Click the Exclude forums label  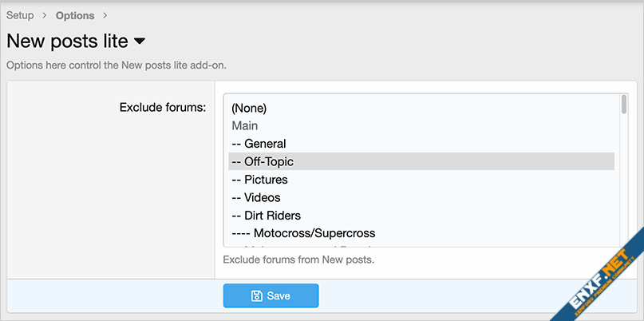pos(163,107)
